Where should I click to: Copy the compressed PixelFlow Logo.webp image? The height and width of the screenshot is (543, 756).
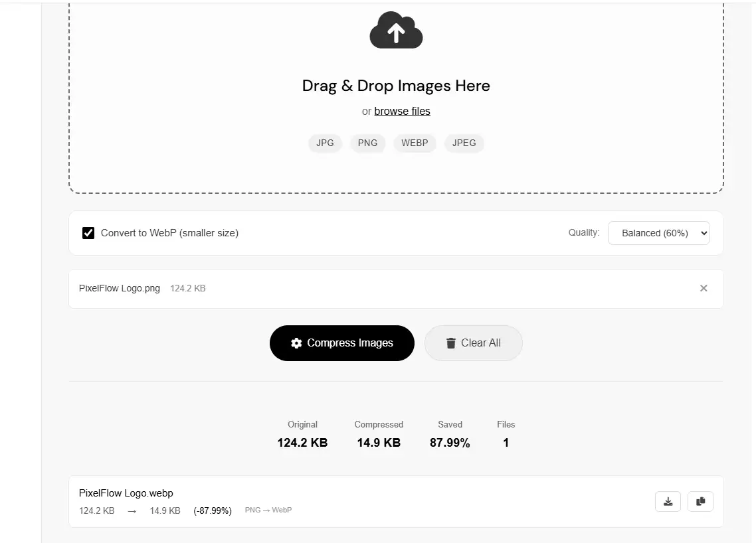tap(700, 501)
